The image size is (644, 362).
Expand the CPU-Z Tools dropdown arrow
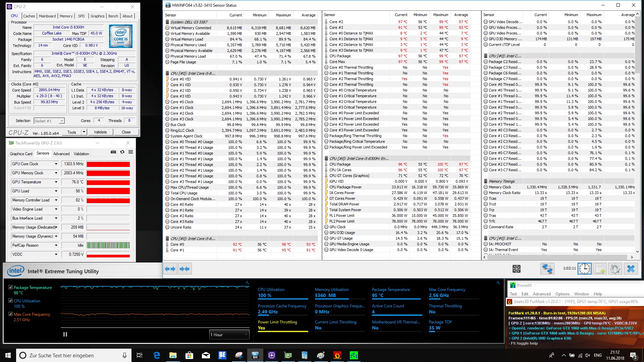(x=84, y=132)
